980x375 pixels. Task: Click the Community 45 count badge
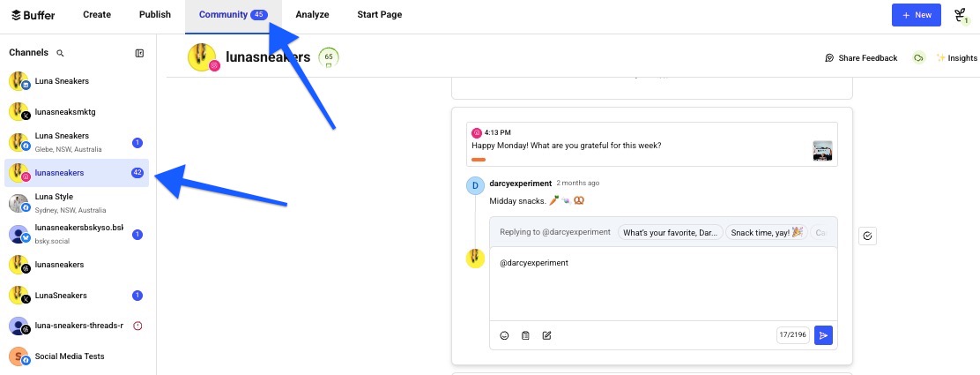point(259,14)
